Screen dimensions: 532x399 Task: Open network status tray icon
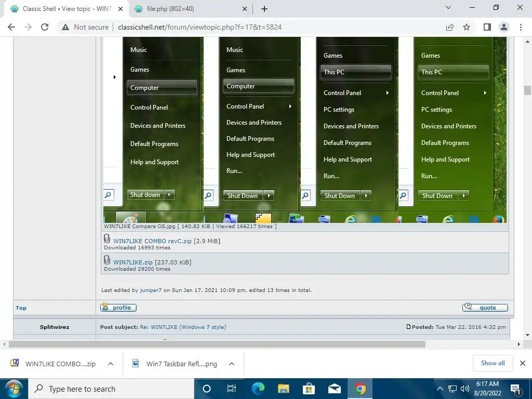(453, 389)
